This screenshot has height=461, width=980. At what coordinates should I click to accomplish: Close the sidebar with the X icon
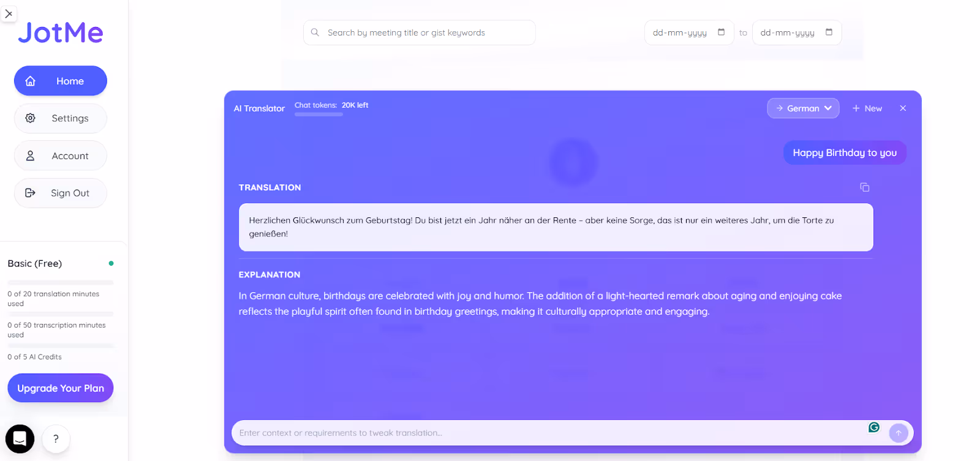tap(9, 13)
